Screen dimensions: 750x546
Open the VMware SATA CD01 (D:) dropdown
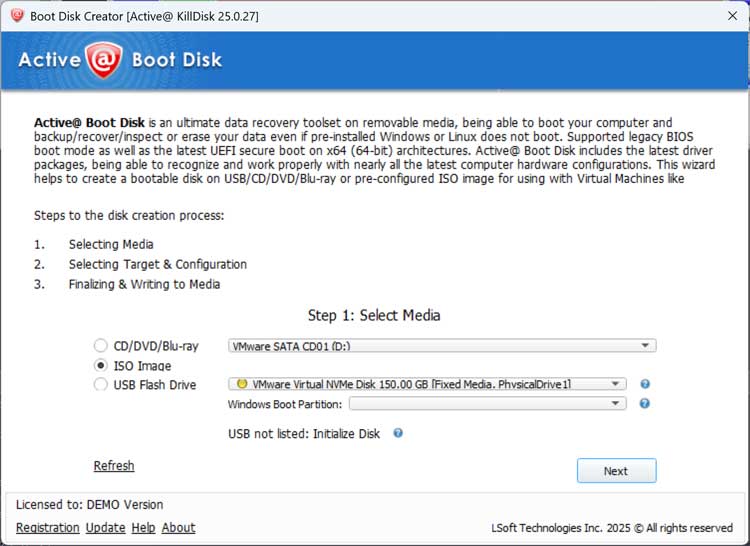tap(442, 346)
